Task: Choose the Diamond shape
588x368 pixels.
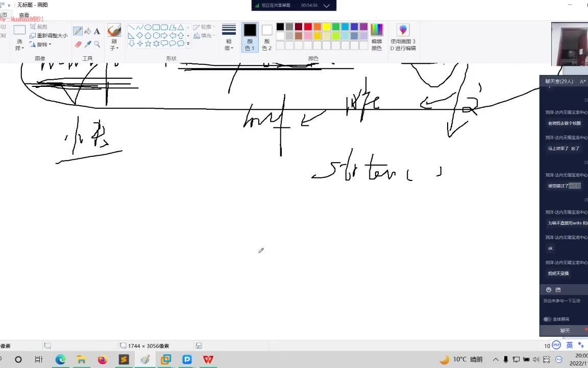Action: pos(139,36)
